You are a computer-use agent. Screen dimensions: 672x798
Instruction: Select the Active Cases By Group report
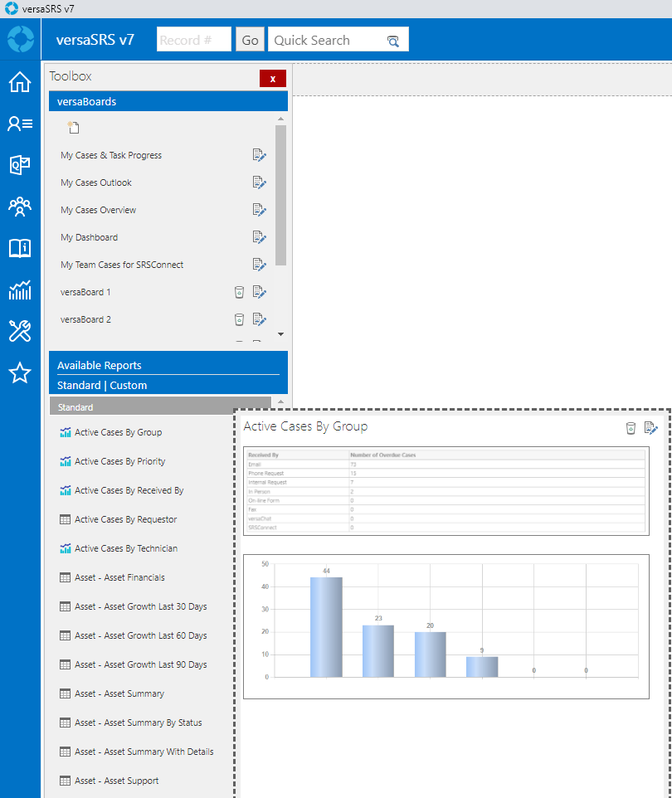(x=118, y=432)
